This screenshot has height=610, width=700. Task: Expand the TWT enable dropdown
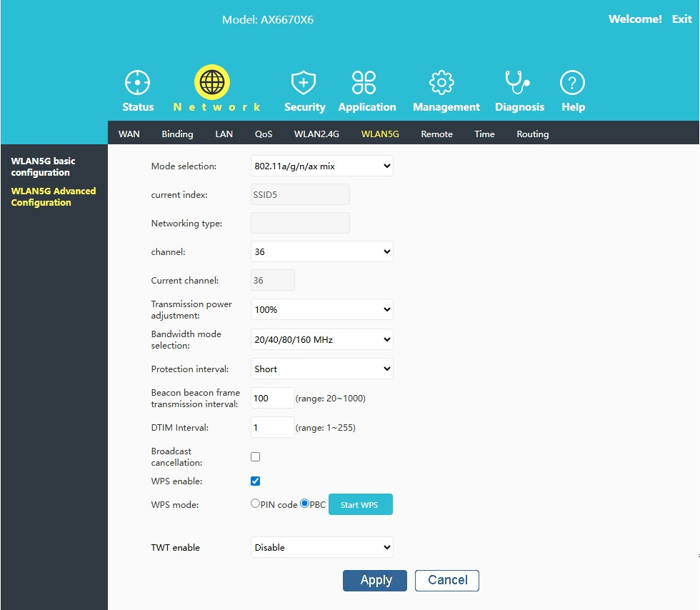coord(321,548)
